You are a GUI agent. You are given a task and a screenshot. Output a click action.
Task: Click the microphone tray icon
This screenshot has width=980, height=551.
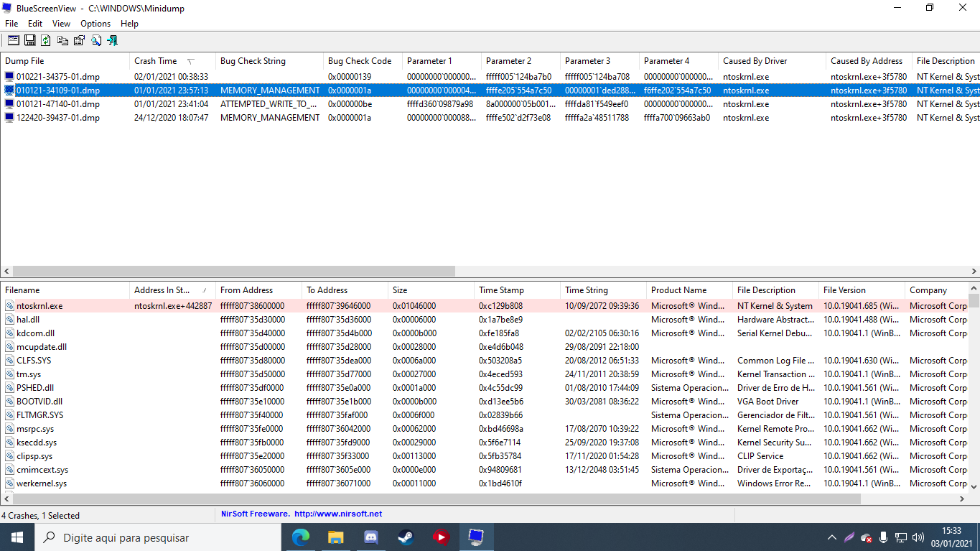point(884,537)
